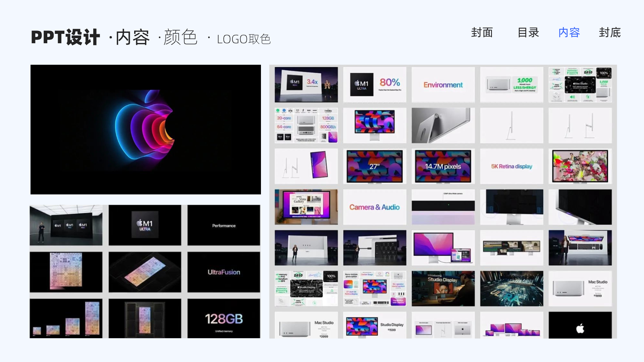644x362 pixels.
Task: Open the '3.4x' M1 Max stage thumbnail
Action: (306, 84)
